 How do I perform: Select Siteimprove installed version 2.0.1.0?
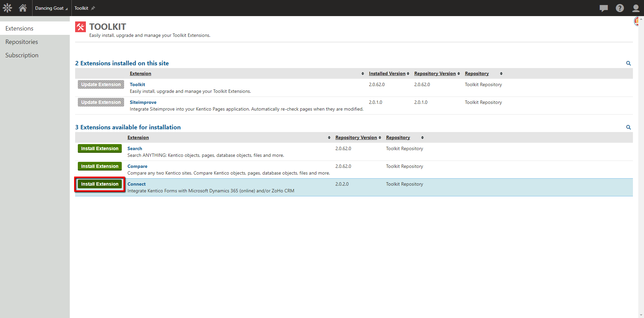[375, 102]
